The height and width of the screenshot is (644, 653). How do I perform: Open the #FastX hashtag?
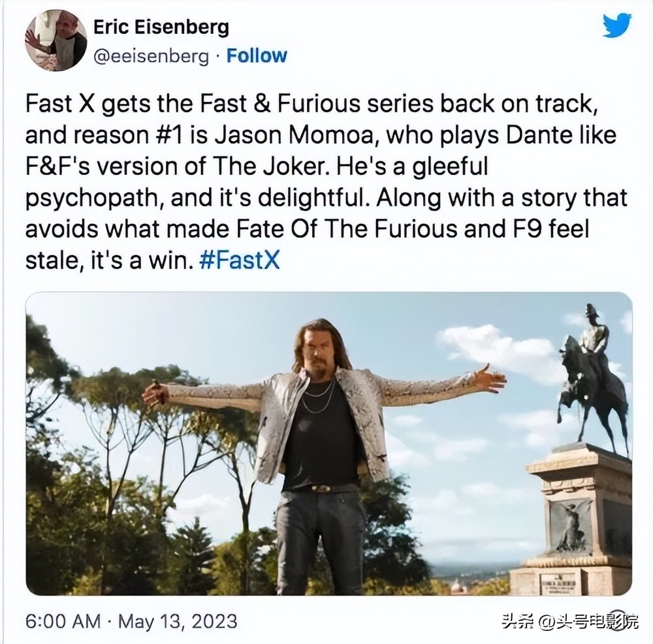click(x=240, y=261)
